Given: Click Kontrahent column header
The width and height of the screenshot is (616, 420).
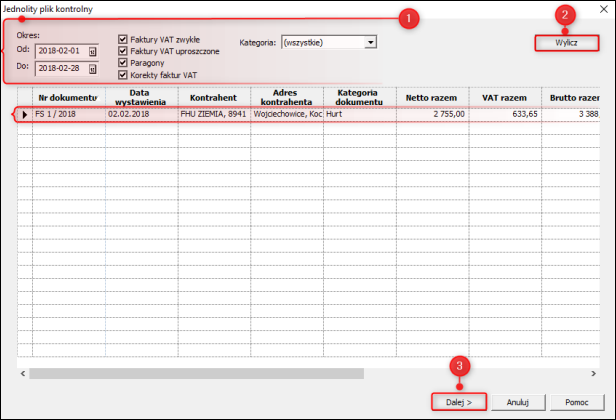Looking at the screenshot, I should [214, 97].
